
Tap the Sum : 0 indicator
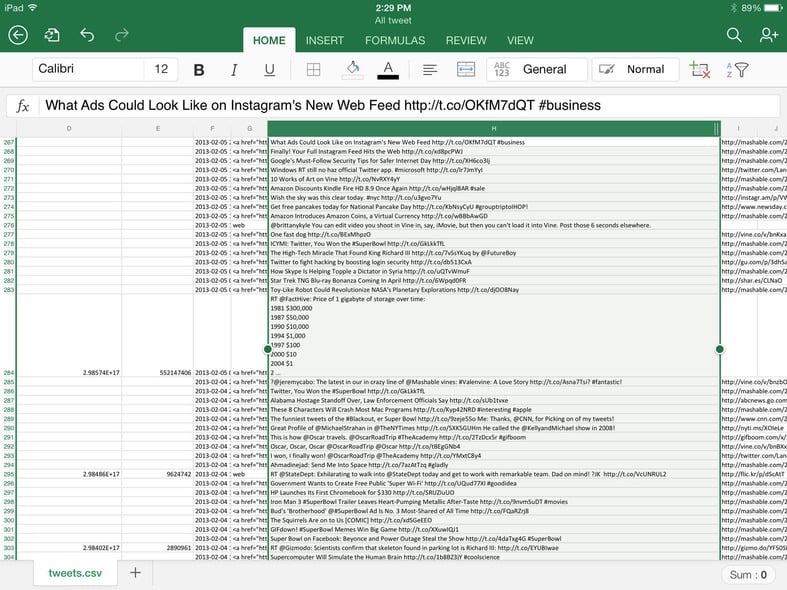pyautogui.click(x=748, y=575)
